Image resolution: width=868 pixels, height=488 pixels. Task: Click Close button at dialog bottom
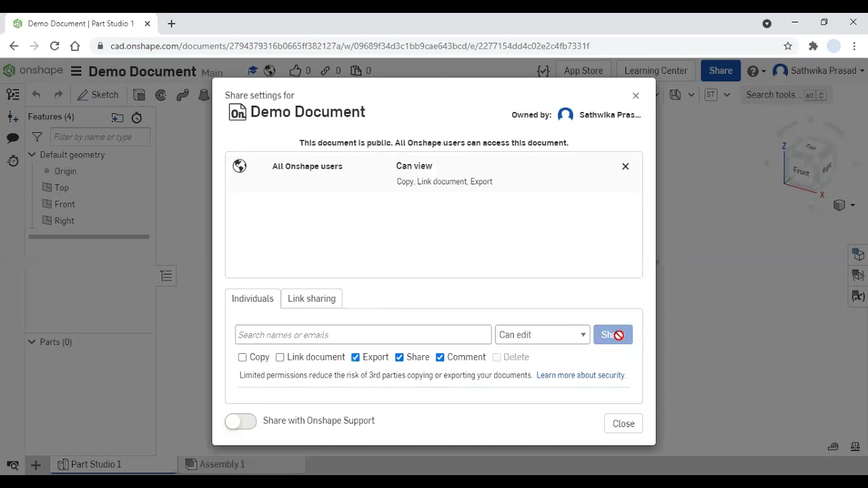click(x=623, y=424)
